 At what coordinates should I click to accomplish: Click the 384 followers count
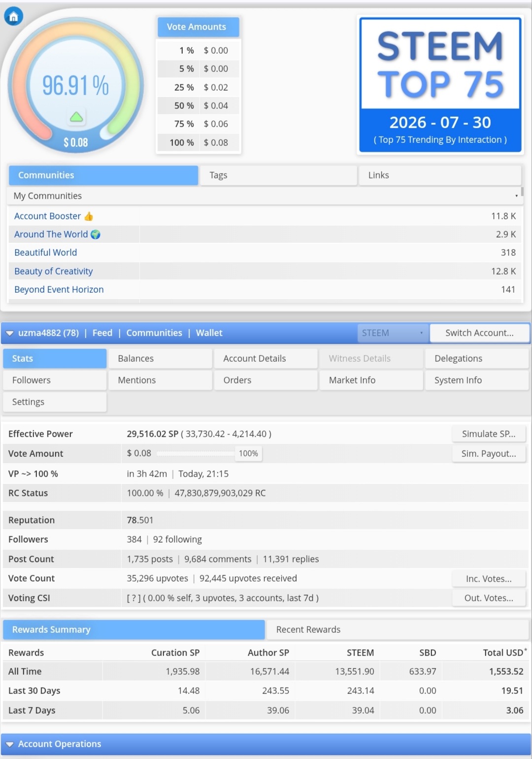(134, 540)
